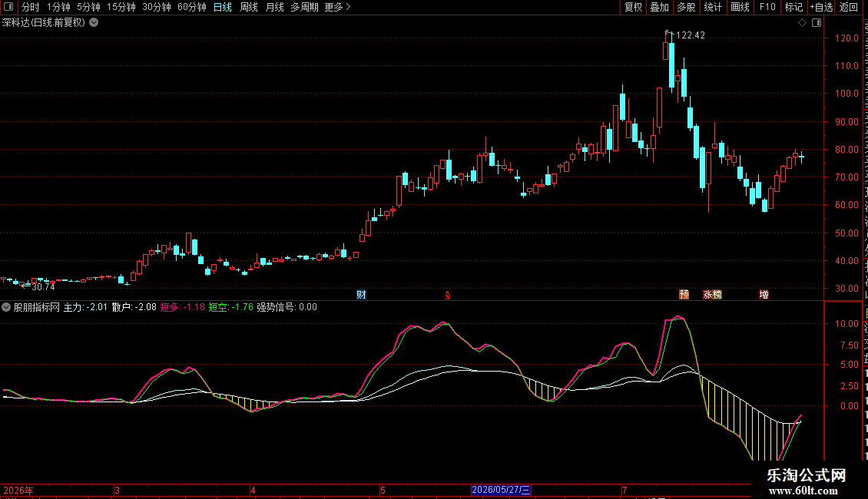
Task: Click the 散户 -2.08 indicator value
Action: pyautogui.click(x=134, y=307)
